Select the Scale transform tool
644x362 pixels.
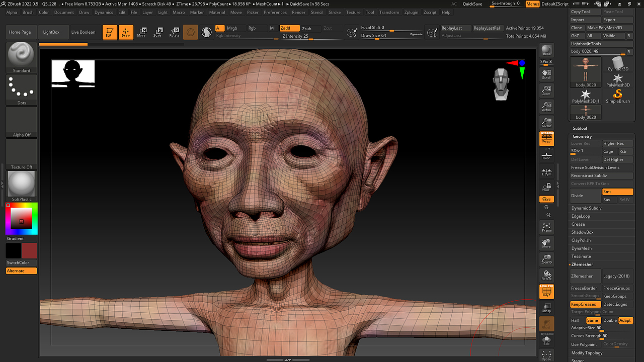[158, 32]
